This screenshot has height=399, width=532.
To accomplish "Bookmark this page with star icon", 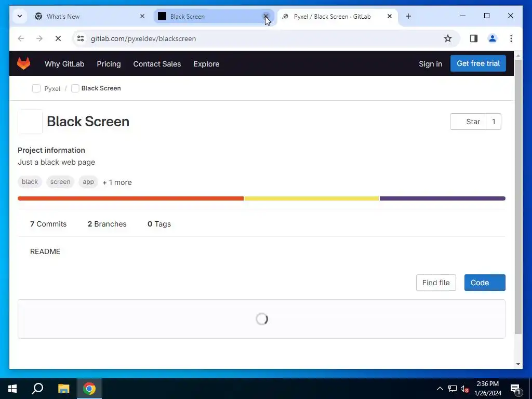I will pyautogui.click(x=447, y=38).
